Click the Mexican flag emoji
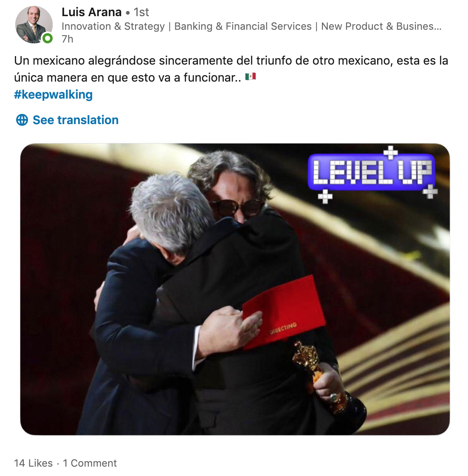 pos(251,76)
